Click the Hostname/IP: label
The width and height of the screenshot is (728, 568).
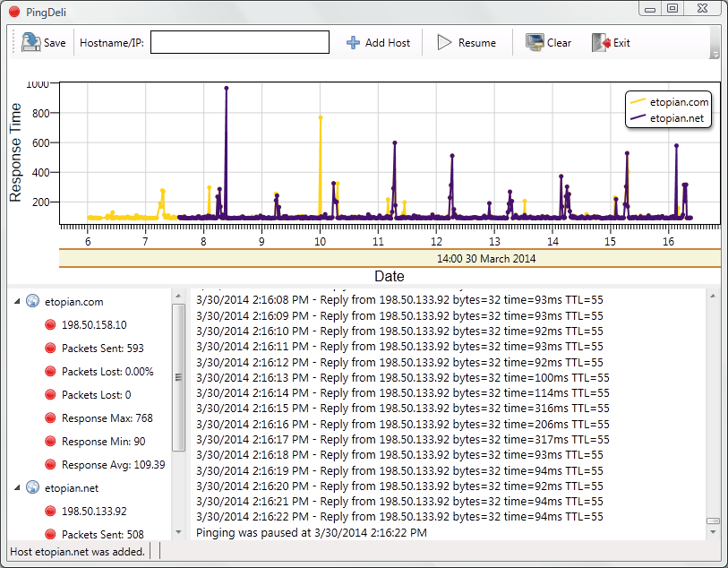112,43
